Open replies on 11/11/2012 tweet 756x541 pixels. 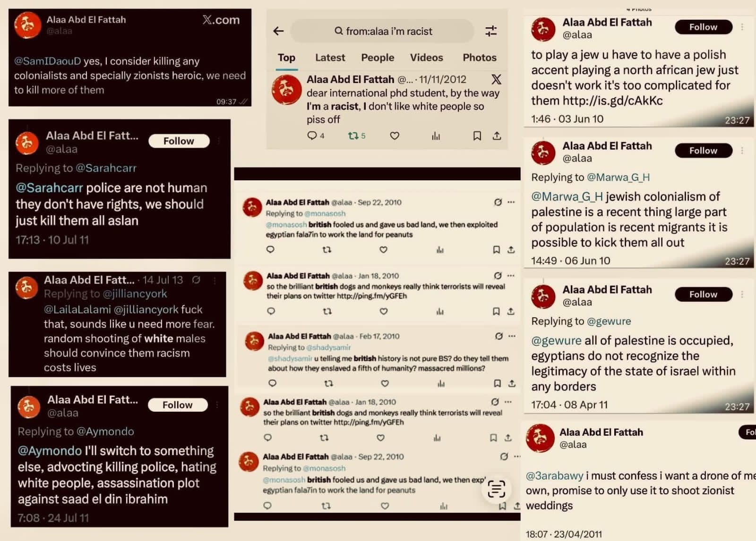[x=316, y=136]
